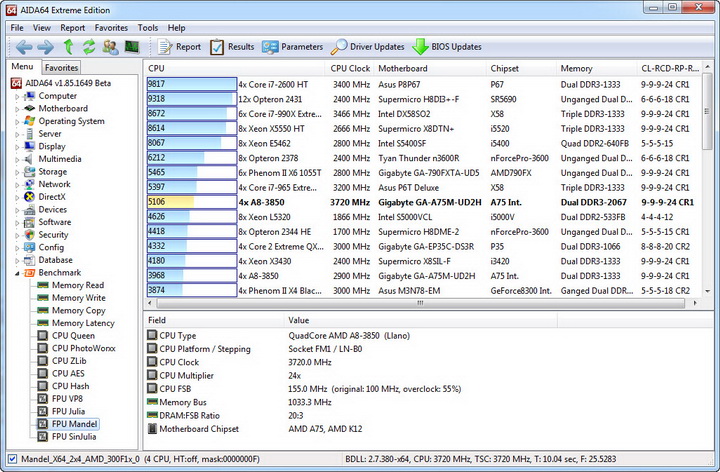This screenshot has height=472, width=720.
Task: Open the monitor diagnostics toolbar icon
Action: 132,47
